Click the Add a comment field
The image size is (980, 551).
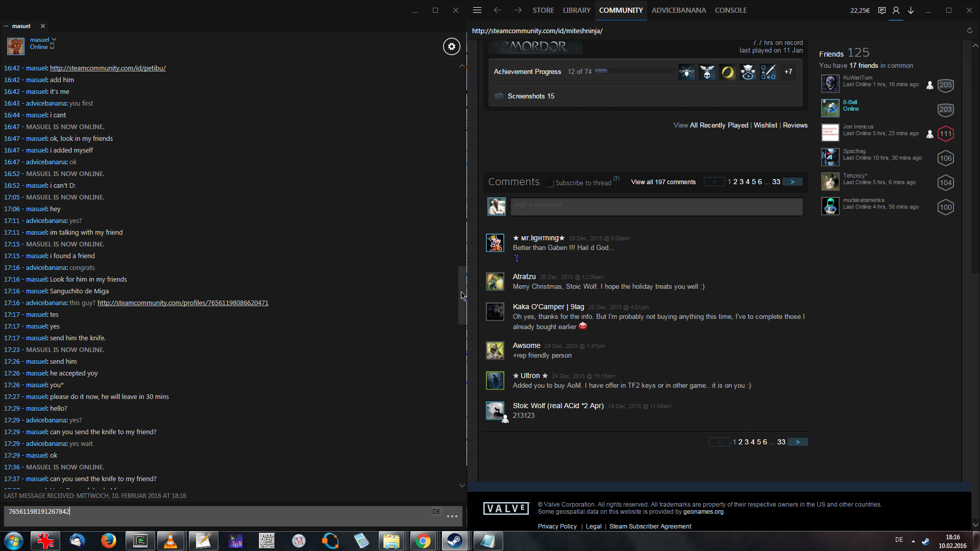click(x=656, y=207)
